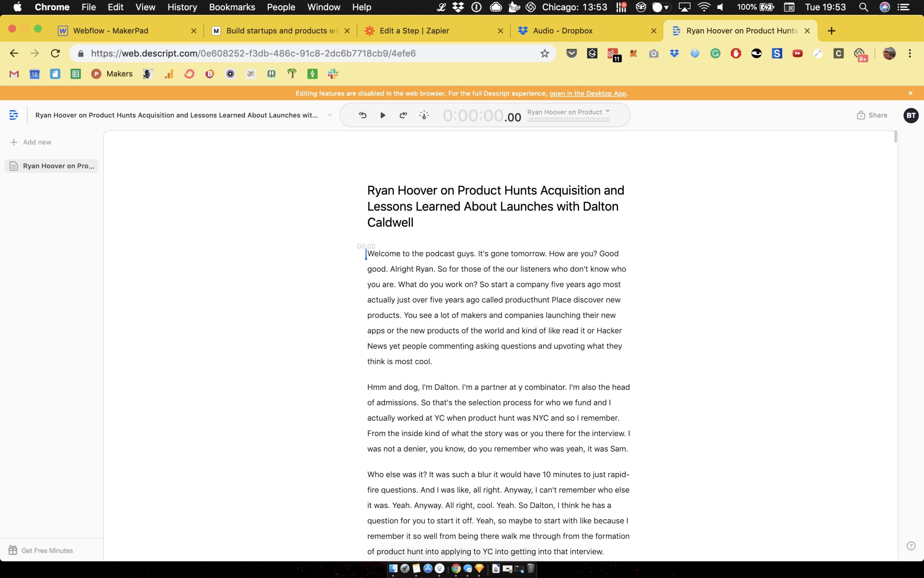924x578 pixels.
Task: Open People menu in menu bar
Action: coord(281,7)
